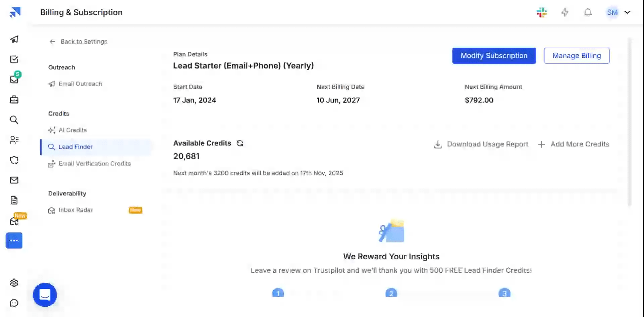
Task: Click the Slack integration icon
Action: [x=542, y=12]
